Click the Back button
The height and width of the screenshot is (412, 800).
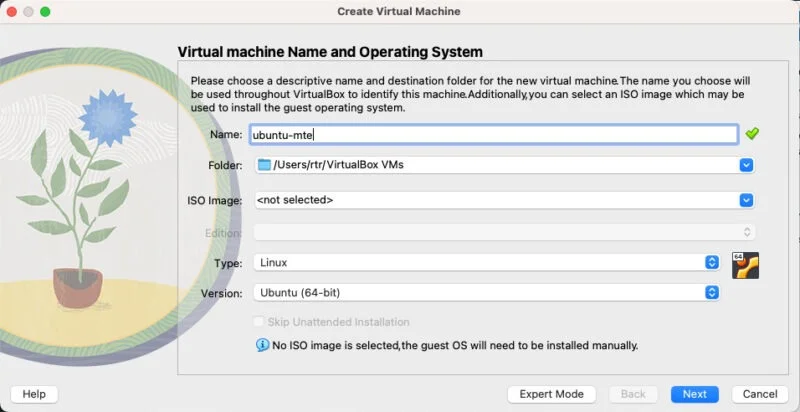(633, 394)
